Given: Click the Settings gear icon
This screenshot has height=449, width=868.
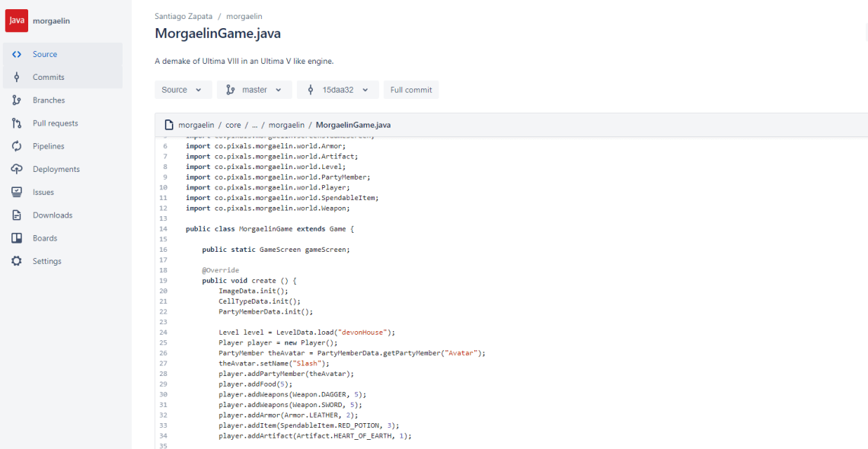Looking at the screenshot, I should coord(17,261).
